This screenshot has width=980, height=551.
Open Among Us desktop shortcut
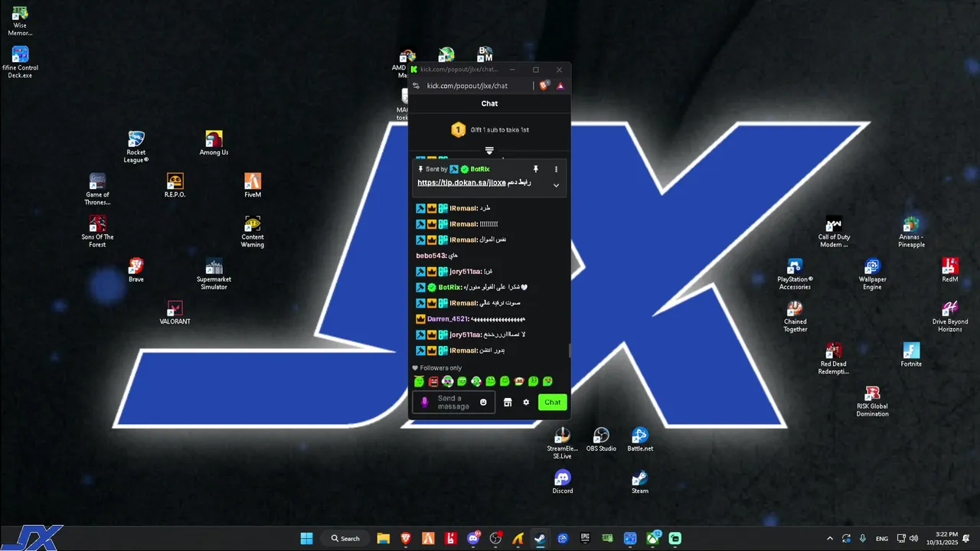pos(214,143)
